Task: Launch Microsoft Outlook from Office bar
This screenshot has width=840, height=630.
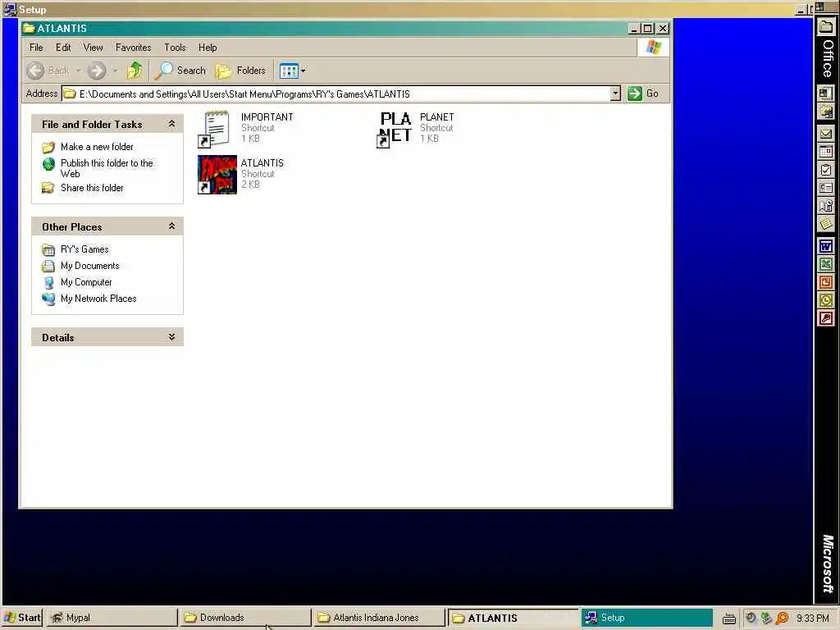Action: (825, 300)
